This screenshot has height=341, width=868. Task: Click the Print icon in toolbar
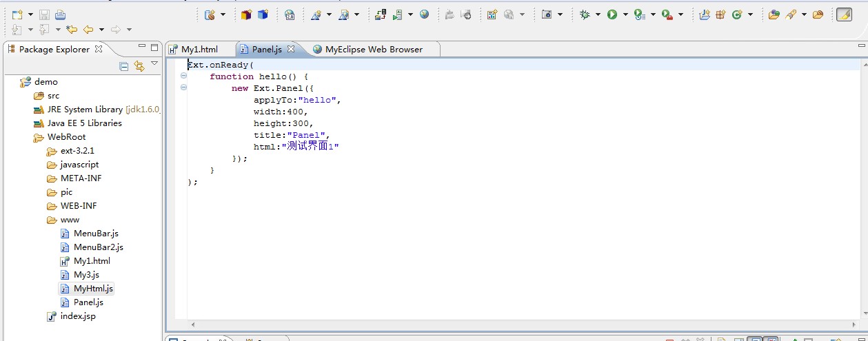61,14
